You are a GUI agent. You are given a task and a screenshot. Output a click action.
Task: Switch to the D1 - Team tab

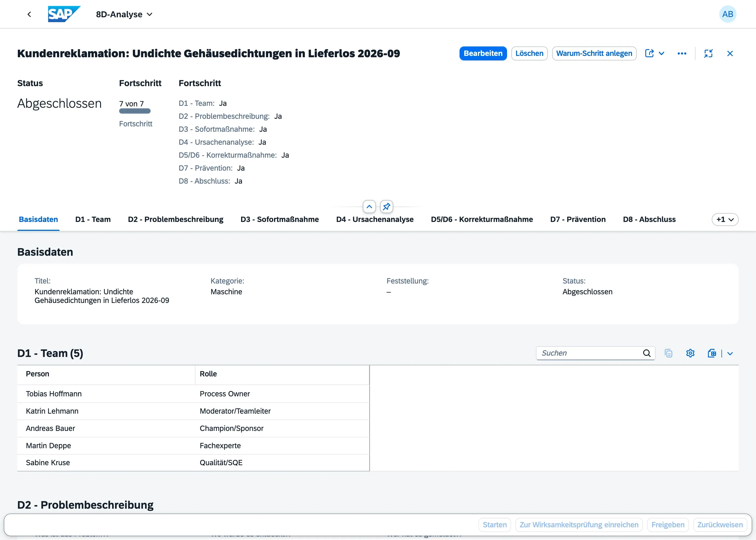93,220
